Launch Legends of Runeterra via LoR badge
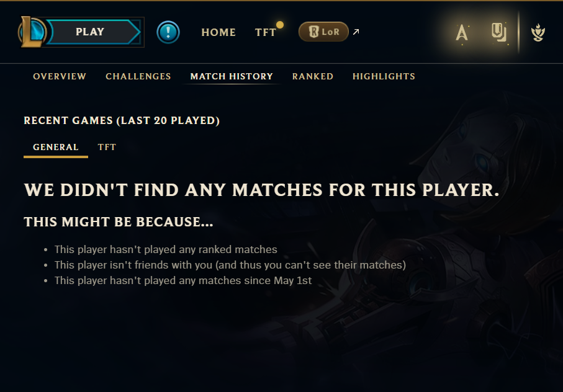 click(323, 32)
